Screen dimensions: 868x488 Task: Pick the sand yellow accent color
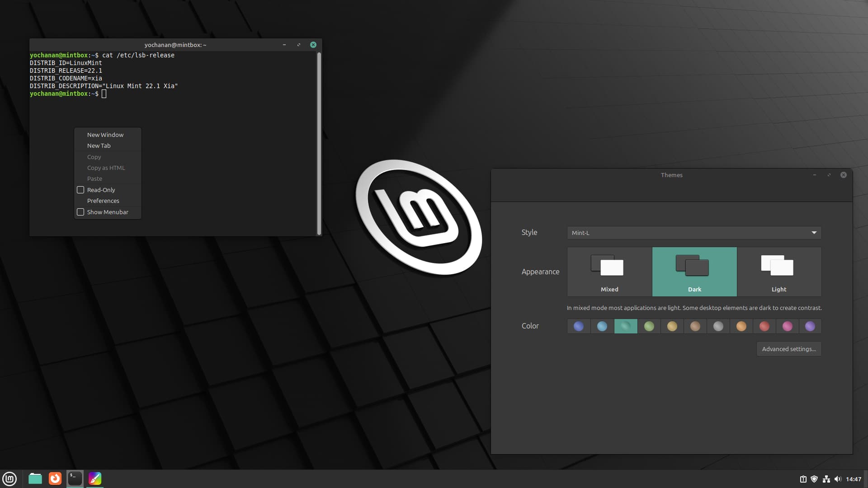(x=672, y=326)
